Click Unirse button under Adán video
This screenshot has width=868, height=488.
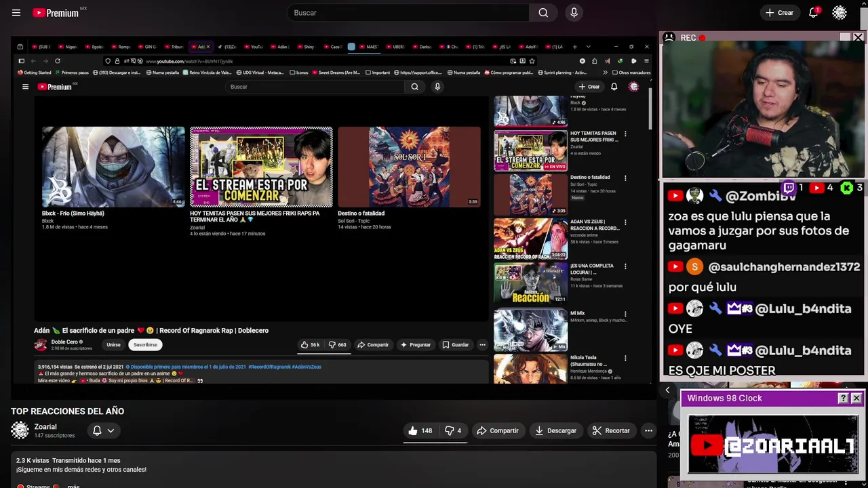click(x=113, y=345)
